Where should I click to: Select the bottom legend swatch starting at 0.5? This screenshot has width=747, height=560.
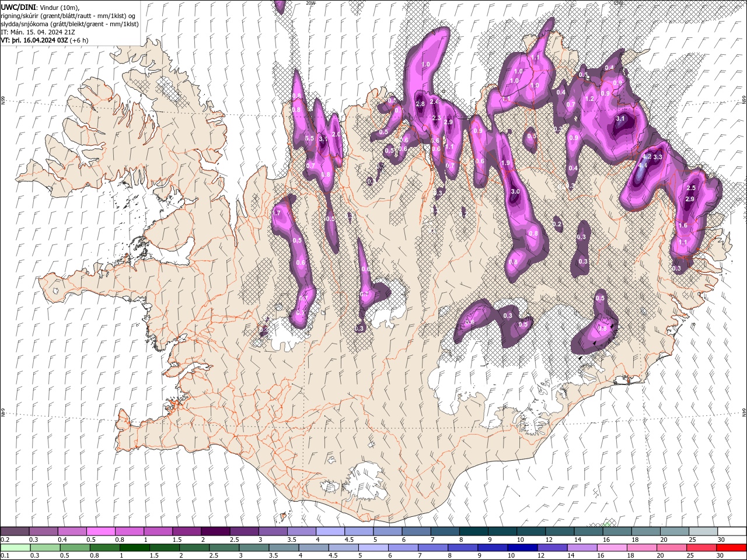pos(75,547)
